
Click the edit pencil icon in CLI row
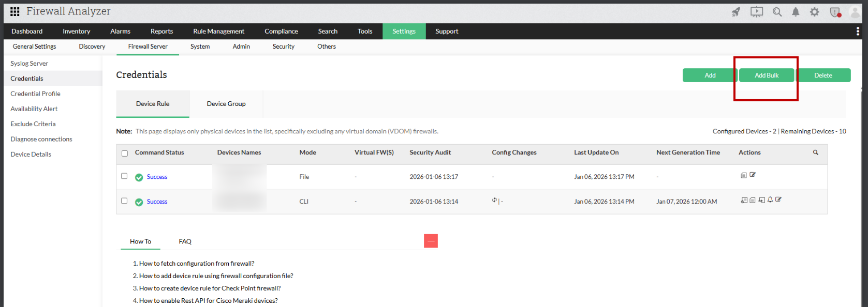(778, 199)
